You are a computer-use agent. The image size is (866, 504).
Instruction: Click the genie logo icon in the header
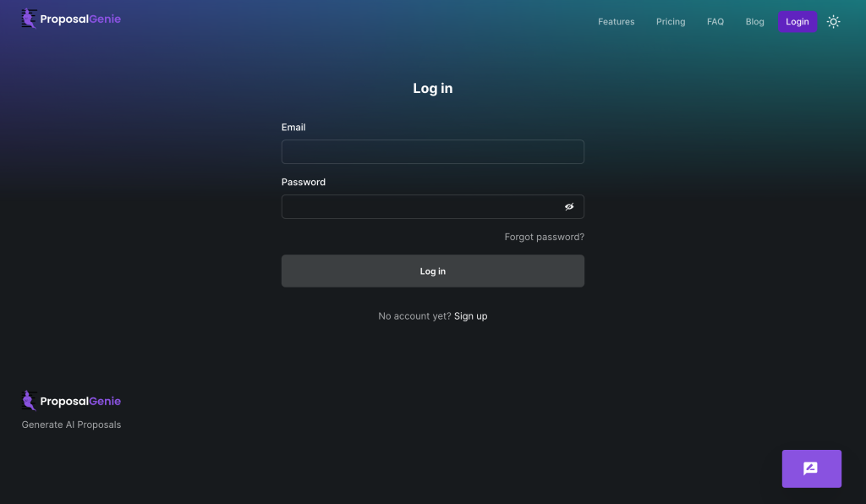[29, 19]
